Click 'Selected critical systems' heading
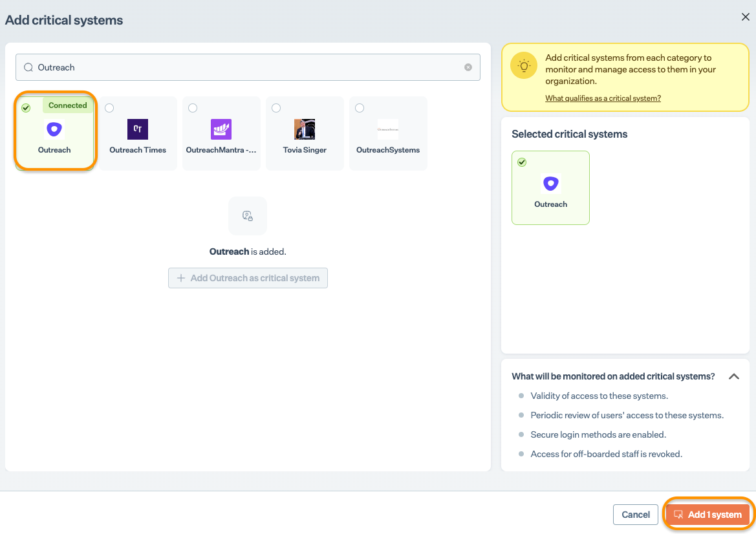Viewport: 756px width, 534px height. pos(569,134)
